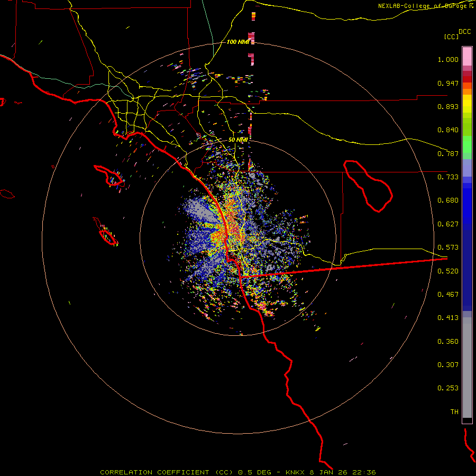Select the 0.947 legend value
The height and width of the screenshot is (476, 476).
coord(448,83)
